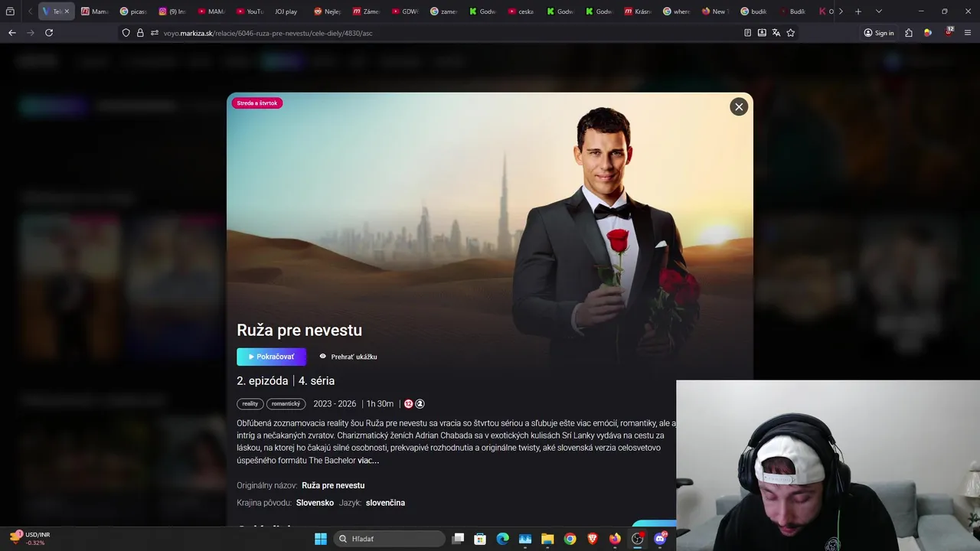Image resolution: width=980 pixels, height=551 pixels.
Task: Open tracking protection shield panel
Action: [x=126, y=33]
